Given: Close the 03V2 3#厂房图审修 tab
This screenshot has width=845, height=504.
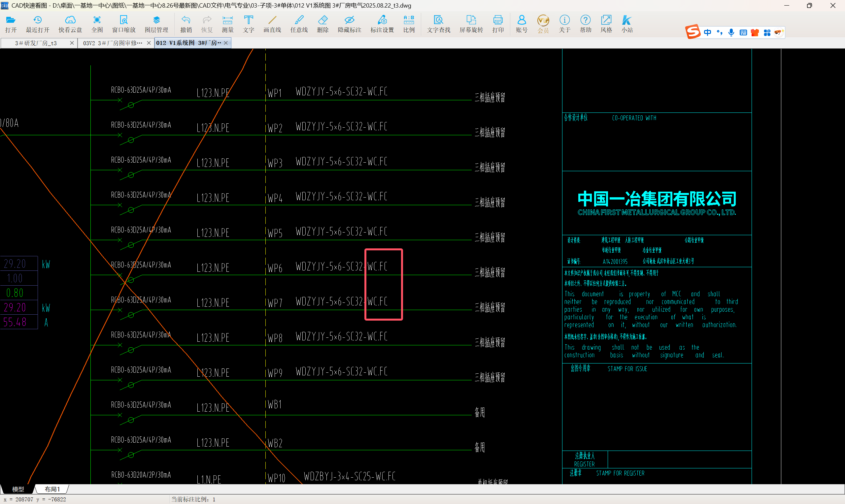Looking at the screenshot, I should tap(149, 43).
